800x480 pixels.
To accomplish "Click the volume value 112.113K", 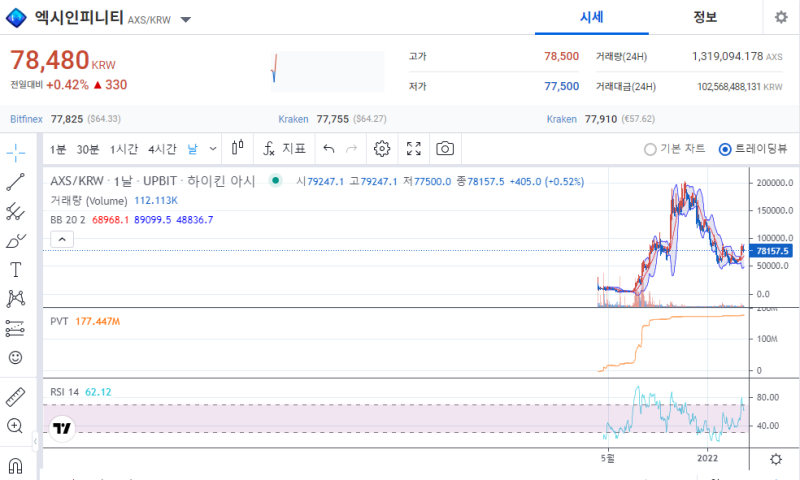I will tap(156, 200).
